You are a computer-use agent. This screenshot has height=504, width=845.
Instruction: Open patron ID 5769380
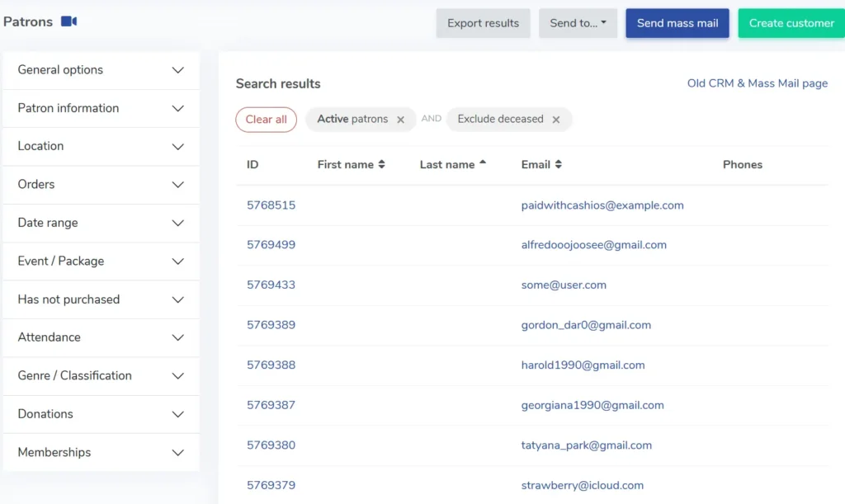point(271,445)
